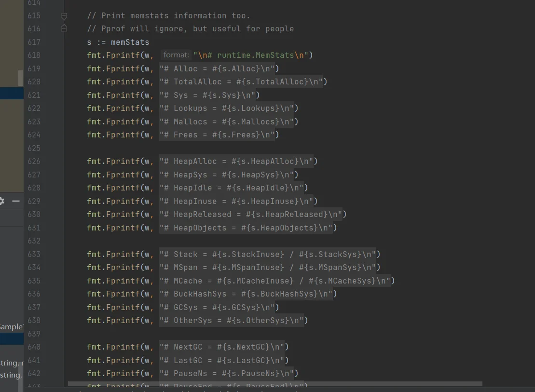Click the 'Sample' item in left panel

click(11, 326)
